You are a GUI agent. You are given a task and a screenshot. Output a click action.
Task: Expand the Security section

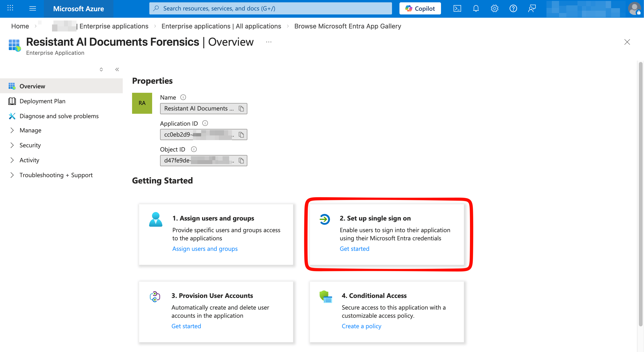tap(12, 145)
